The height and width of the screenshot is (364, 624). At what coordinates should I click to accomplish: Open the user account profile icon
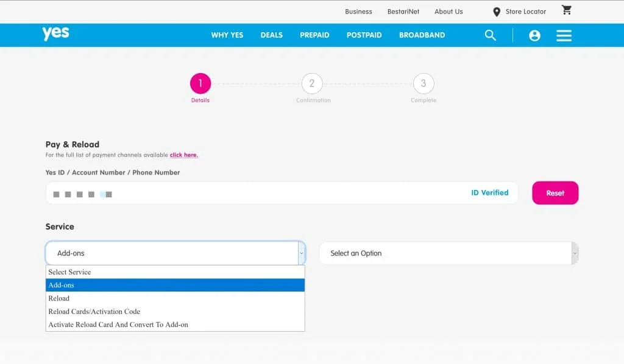tap(534, 35)
